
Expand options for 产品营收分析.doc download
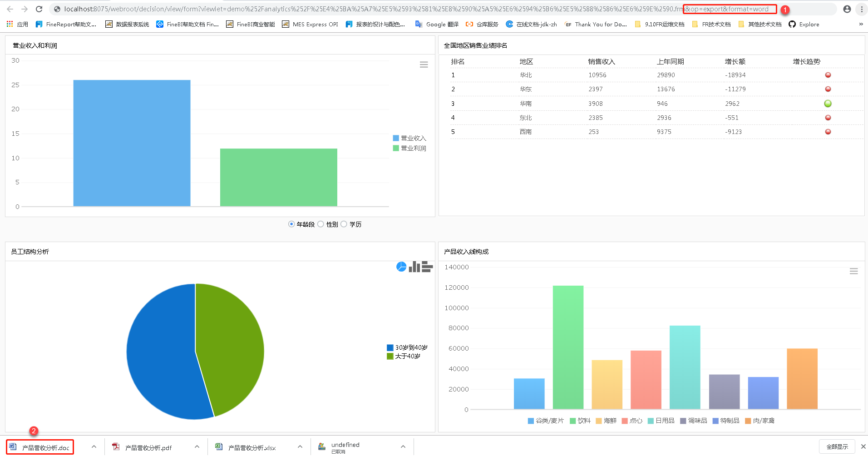coord(94,447)
